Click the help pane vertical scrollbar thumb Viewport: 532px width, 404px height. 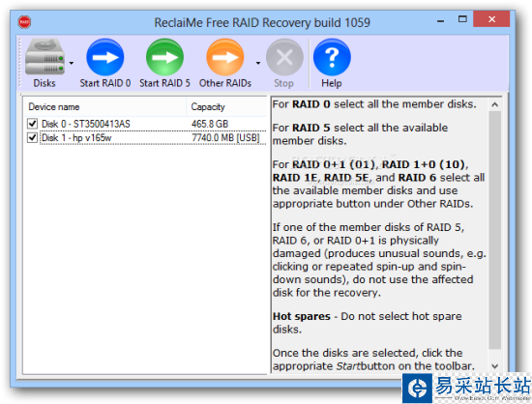coord(494,230)
